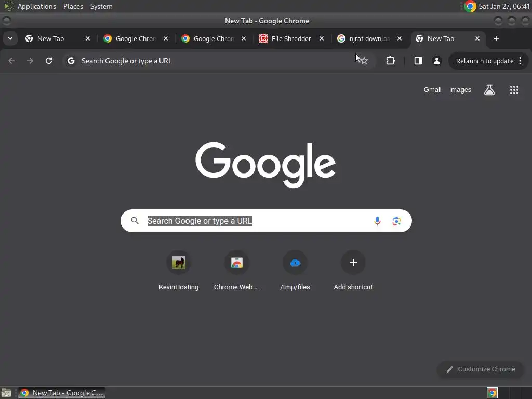Close the first Google Chrome tab
The image size is (532, 399).
(166, 38)
